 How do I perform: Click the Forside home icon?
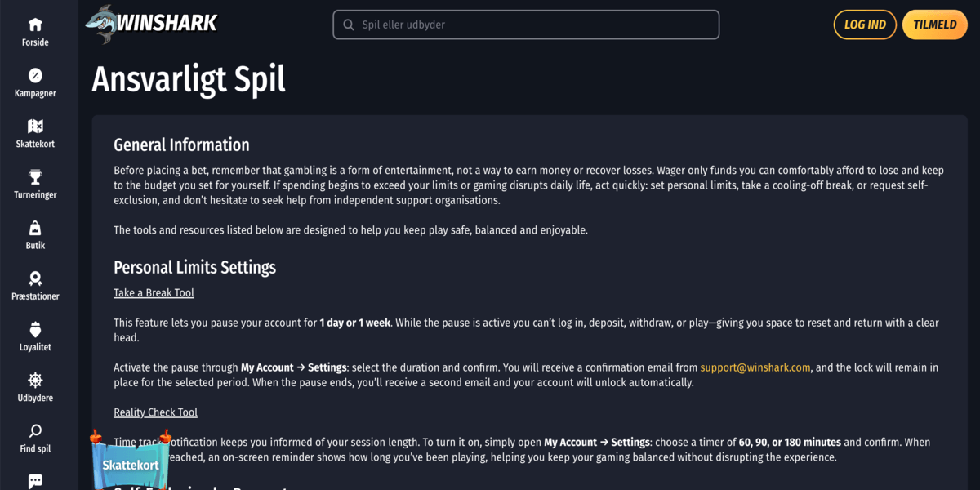tap(35, 25)
